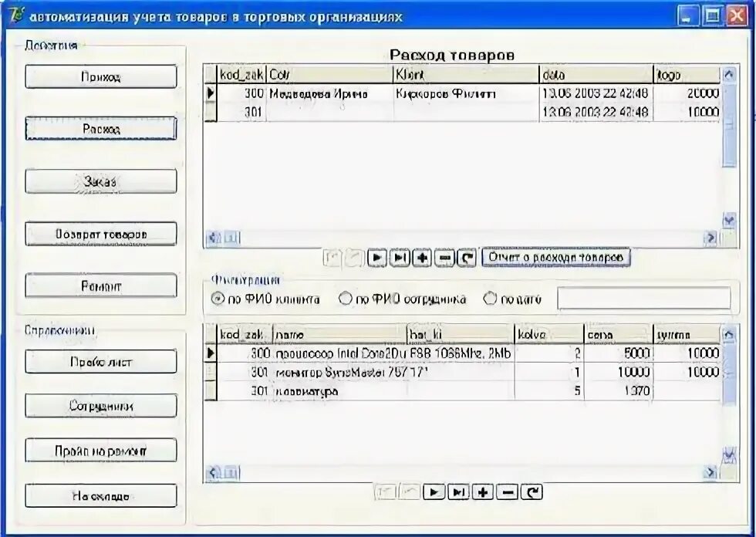The height and width of the screenshot is (537, 756).
Task: Refresh data with upper navigator refresh icon
Action: [x=466, y=258]
